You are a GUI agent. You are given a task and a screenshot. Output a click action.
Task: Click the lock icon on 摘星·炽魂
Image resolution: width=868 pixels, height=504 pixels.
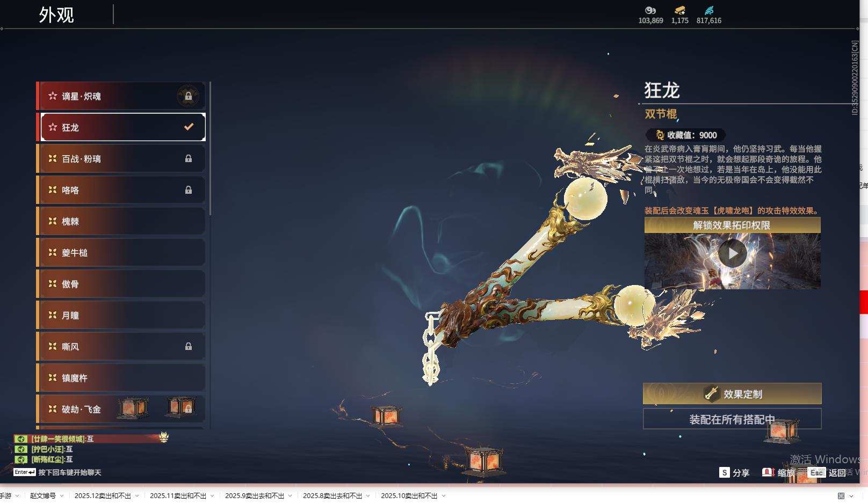[x=188, y=96]
